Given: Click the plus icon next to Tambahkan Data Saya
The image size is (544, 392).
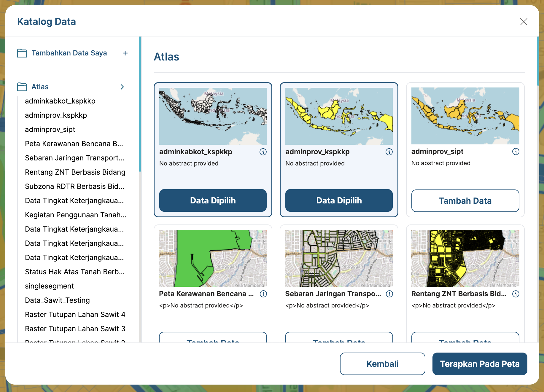Looking at the screenshot, I should (125, 53).
